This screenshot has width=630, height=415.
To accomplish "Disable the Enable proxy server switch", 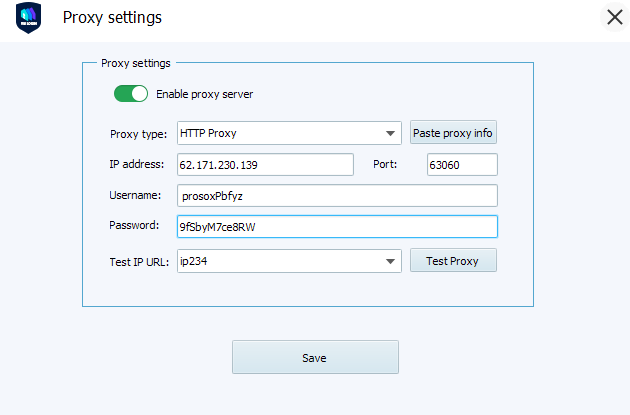I will 131,94.
